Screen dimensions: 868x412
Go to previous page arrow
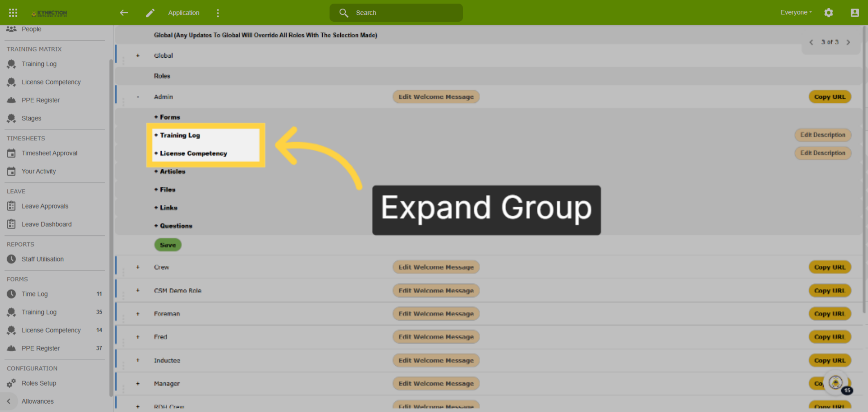point(811,42)
